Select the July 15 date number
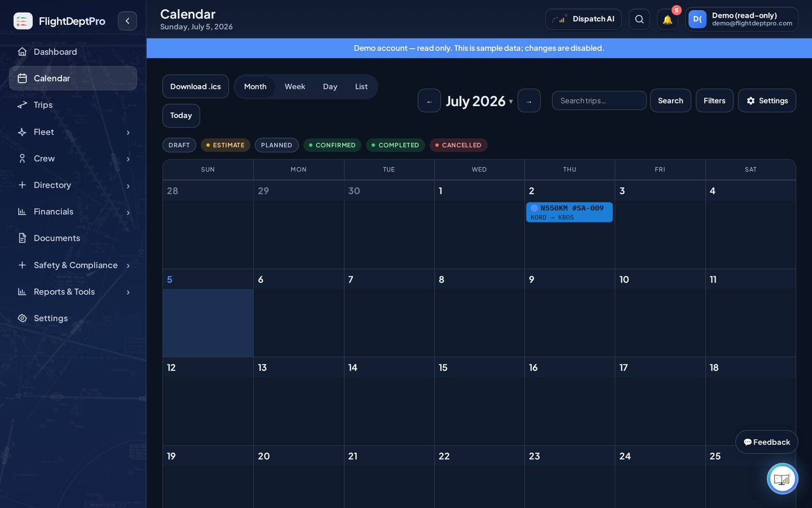The width and height of the screenshot is (812, 508). [443, 368]
